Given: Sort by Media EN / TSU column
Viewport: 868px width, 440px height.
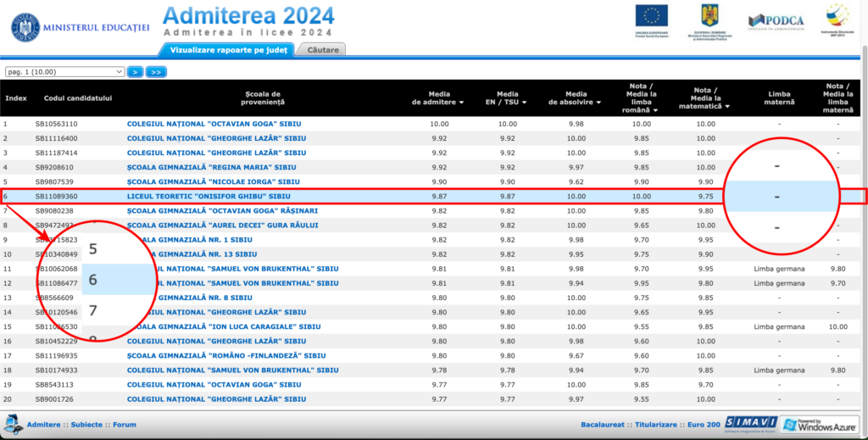Looking at the screenshot, I should coord(507,103).
